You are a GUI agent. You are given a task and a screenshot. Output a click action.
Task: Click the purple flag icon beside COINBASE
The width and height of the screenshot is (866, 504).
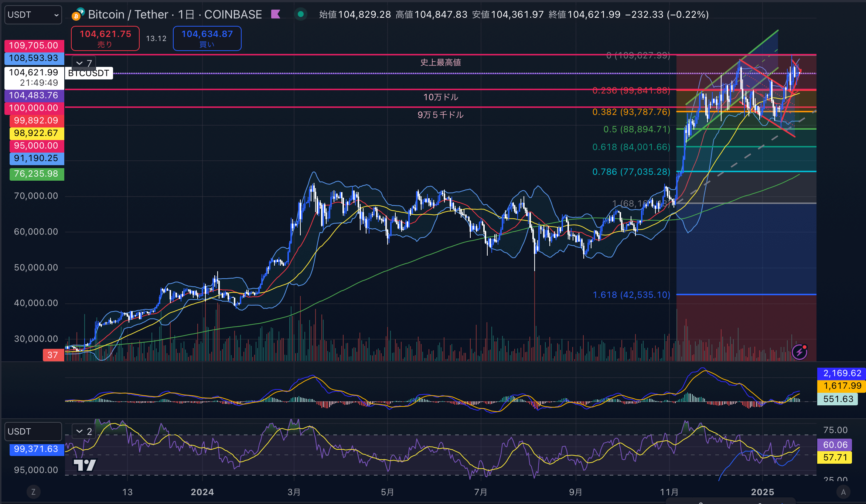(x=276, y=14)
